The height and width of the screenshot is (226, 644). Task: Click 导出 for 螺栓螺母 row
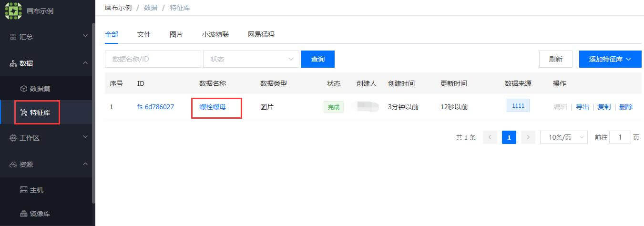(583, 107)
